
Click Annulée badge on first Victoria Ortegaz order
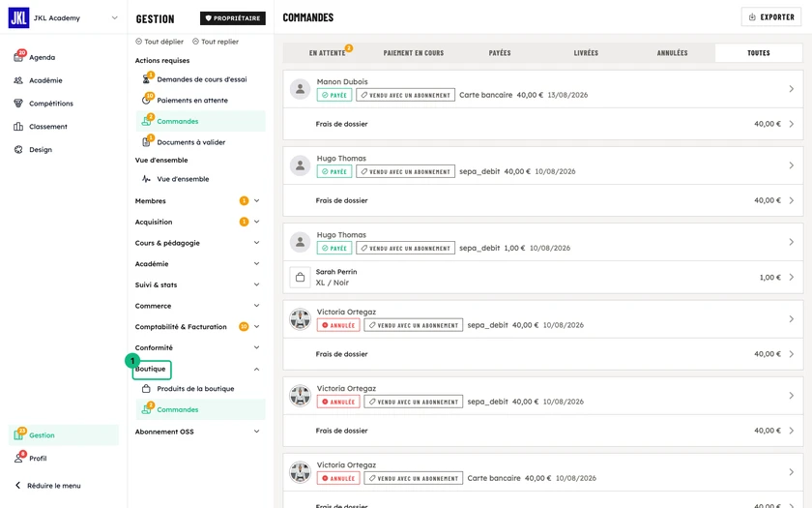[x=338, y=325]
